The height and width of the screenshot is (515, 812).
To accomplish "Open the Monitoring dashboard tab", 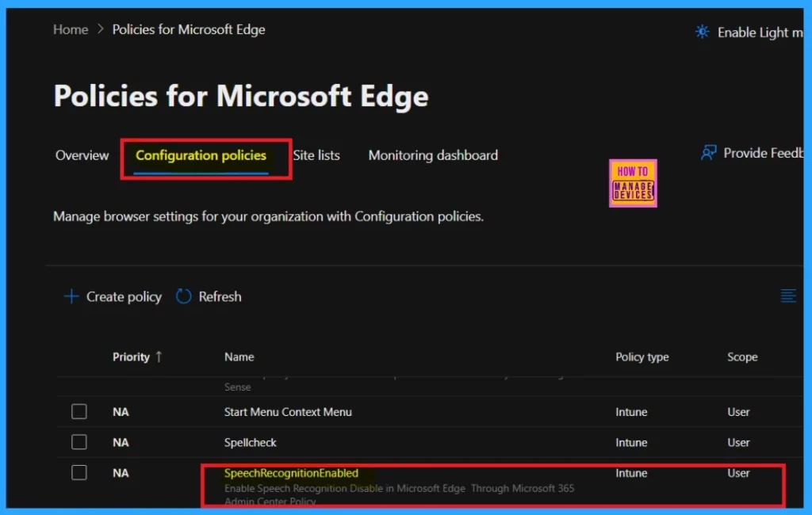I will [x=433, y=155].
